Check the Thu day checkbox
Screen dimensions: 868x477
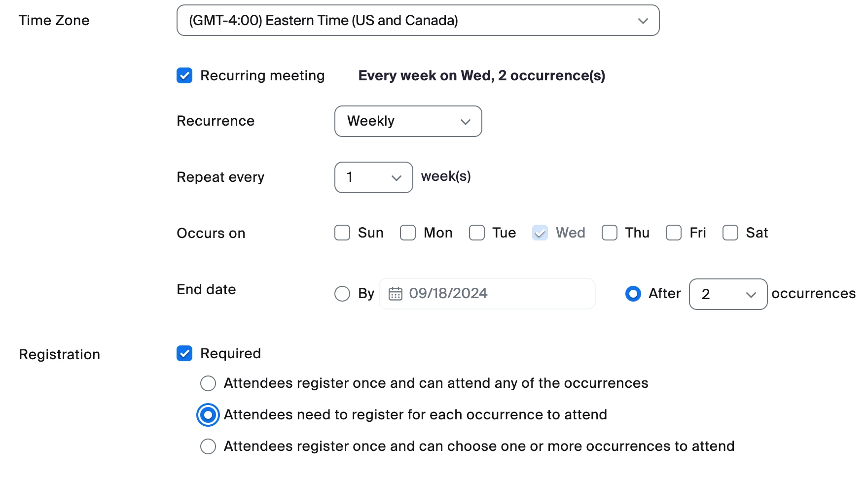610,233
